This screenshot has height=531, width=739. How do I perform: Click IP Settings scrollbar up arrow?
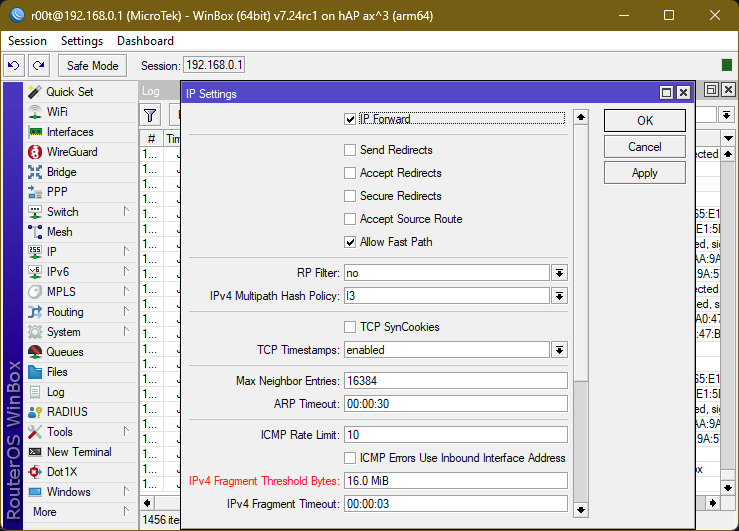click(x=581, y=117)
